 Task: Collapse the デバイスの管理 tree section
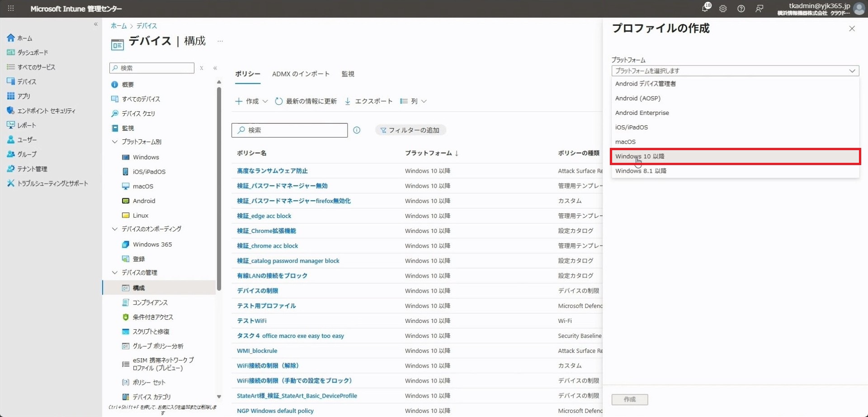tap(115, 273)
